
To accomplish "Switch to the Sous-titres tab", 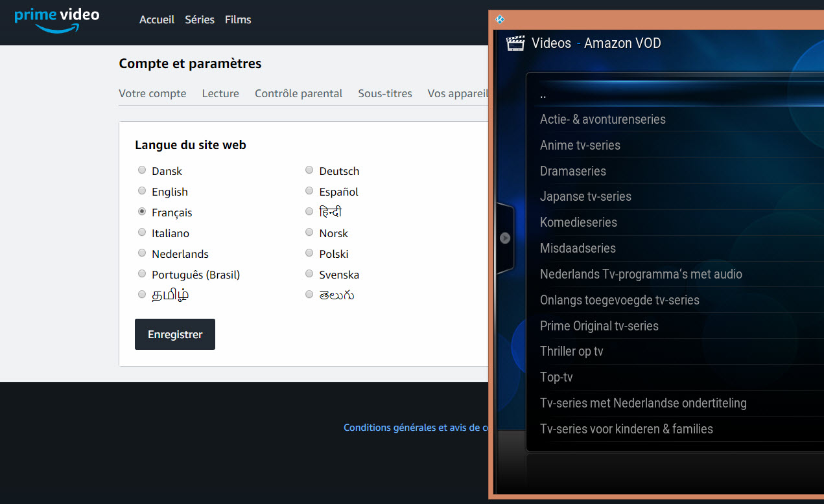I will pyautogui.click(x=384, y=93).
